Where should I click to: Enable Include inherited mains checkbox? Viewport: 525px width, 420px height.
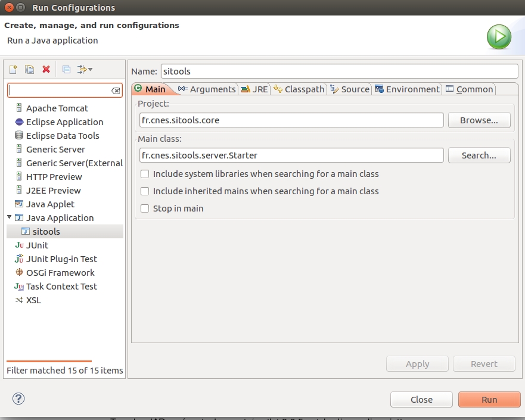tap(145, 191)
